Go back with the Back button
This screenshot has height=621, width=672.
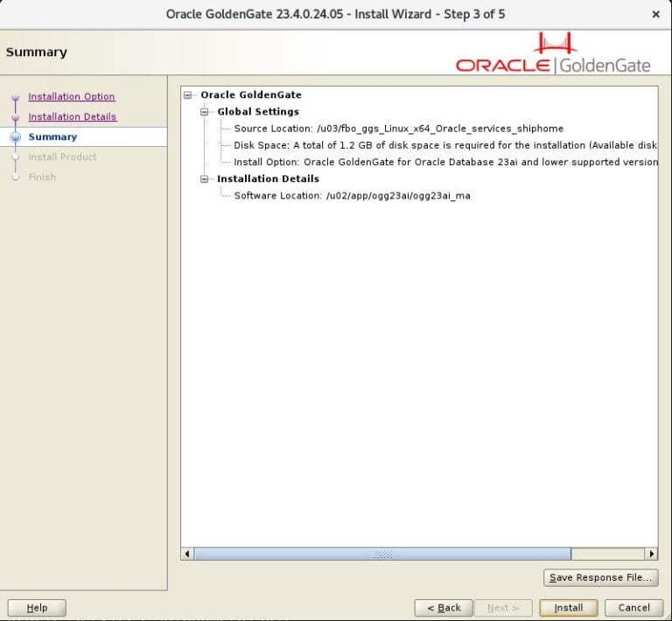coord(444,607)
